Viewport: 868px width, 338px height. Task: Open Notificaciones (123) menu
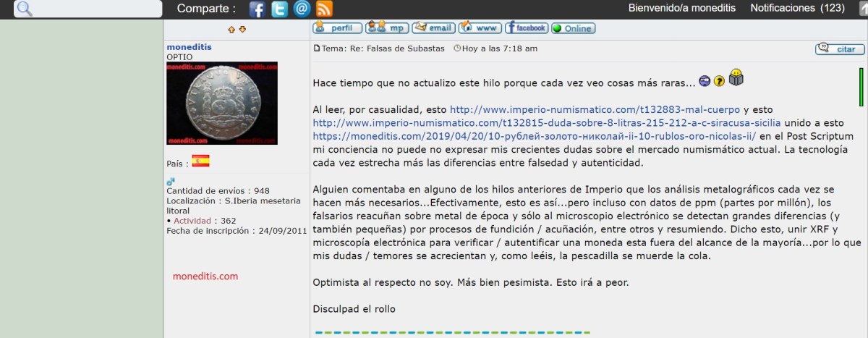(797, 8)
